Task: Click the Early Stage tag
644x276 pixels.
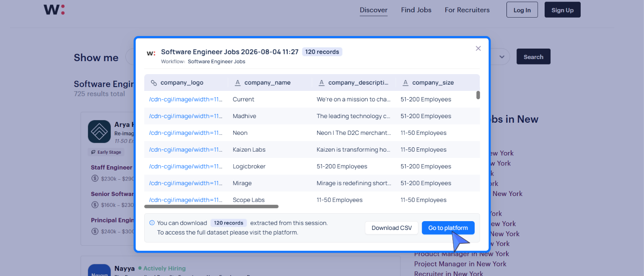Action: (x=106, y=152)
